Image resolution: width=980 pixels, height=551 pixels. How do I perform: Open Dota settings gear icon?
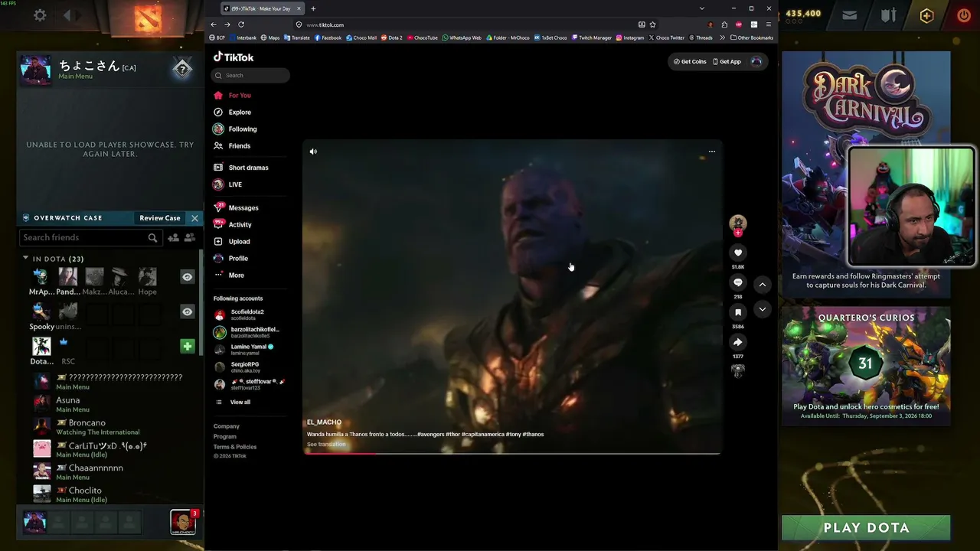tap(40, 15)
